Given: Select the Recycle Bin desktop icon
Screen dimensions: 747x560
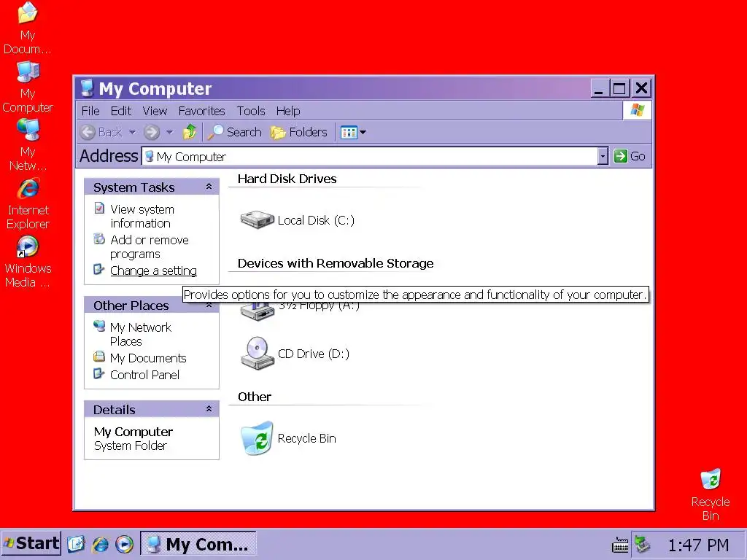Looking at the screenshot, I should point(711,495).
